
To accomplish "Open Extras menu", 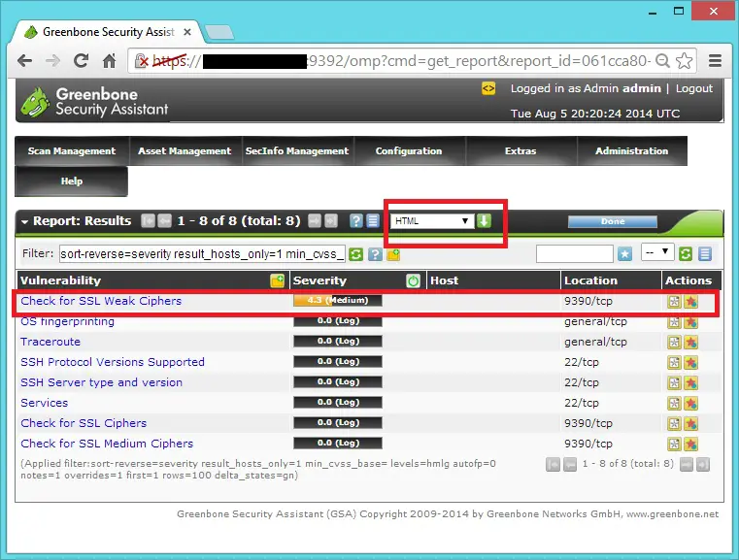I will 521,151.
